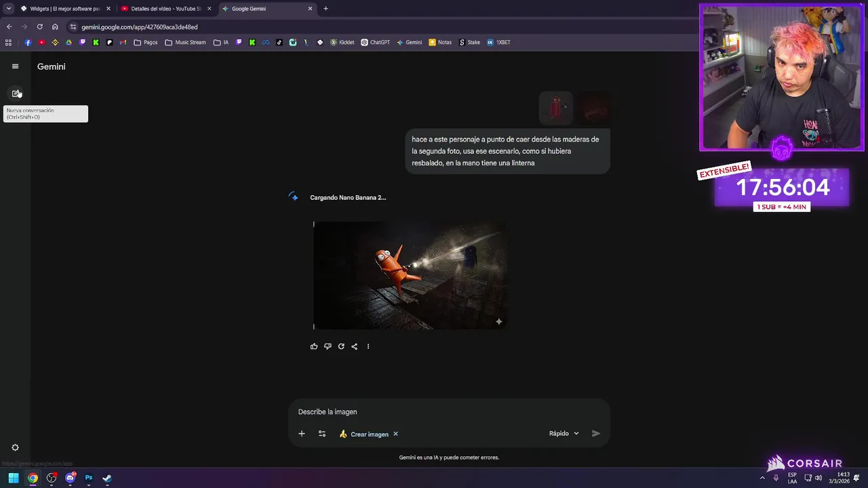This screenshot has width=868, height=488.
Task: Dislike the generated image response
Action: click(328, 346)
